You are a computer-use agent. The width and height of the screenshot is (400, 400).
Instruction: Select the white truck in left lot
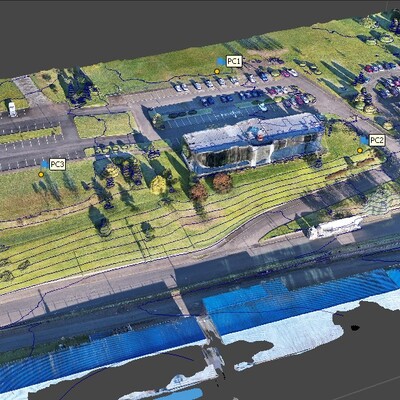pos(12,109)
